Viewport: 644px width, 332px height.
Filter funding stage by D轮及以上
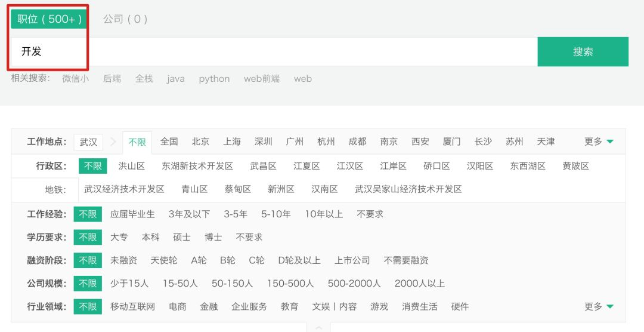[x=299, y=260]
